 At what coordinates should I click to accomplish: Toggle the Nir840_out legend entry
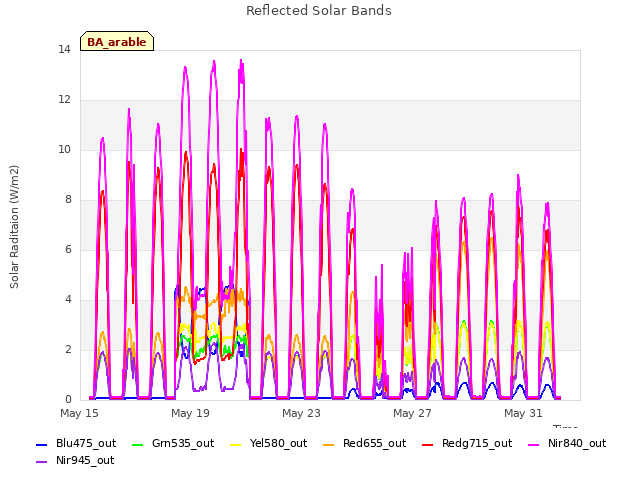[x=567, y=444]
